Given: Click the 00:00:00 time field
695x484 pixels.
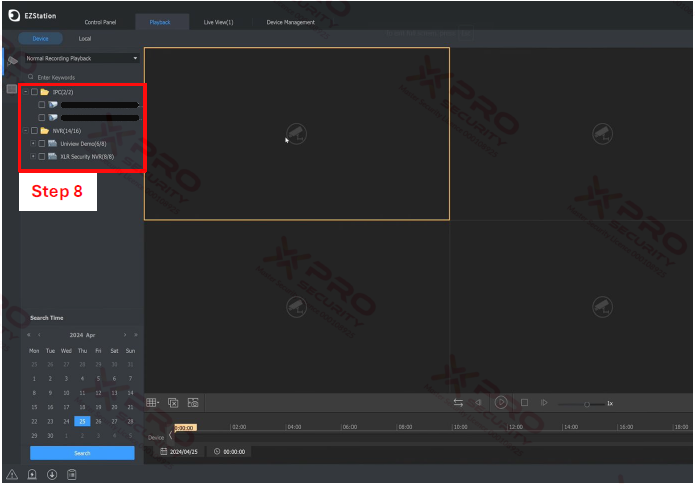Looking at the screenshot, I should [x=230, y=451].
